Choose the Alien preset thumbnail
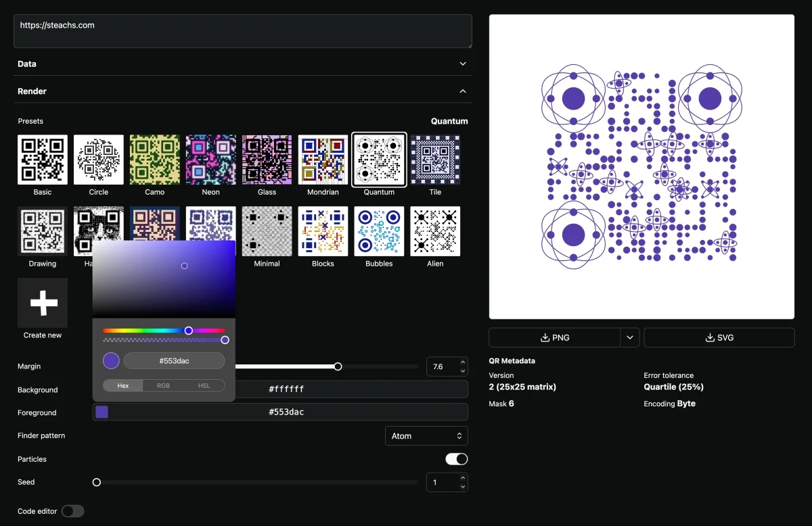Viewport: 812px width, 526px height. pyautogui.click(x=435, y=231)
